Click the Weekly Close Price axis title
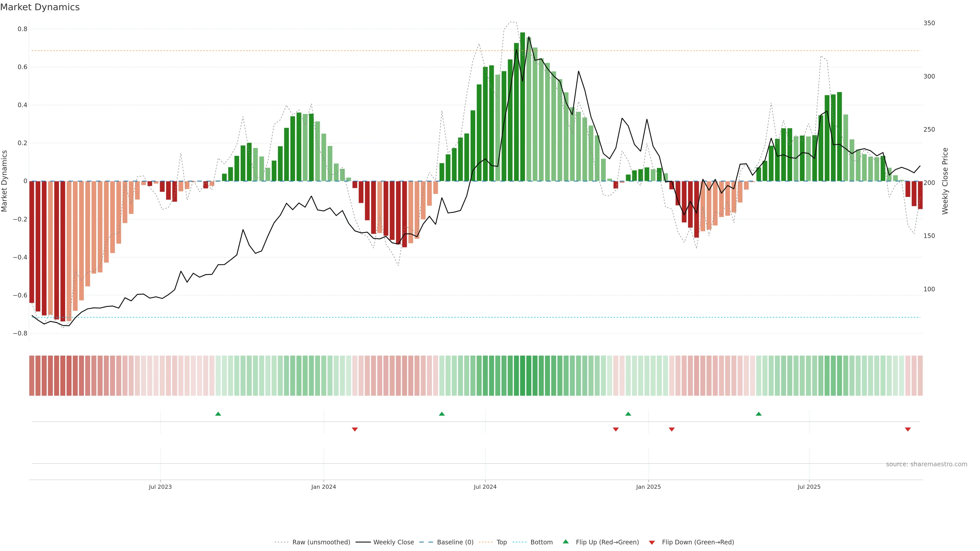Screen dimensions: 980x551 click(x=945, y=181)
